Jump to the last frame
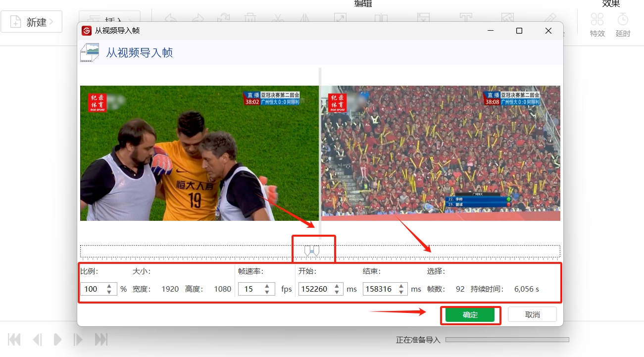644x357 pixels. click(101, 339)
